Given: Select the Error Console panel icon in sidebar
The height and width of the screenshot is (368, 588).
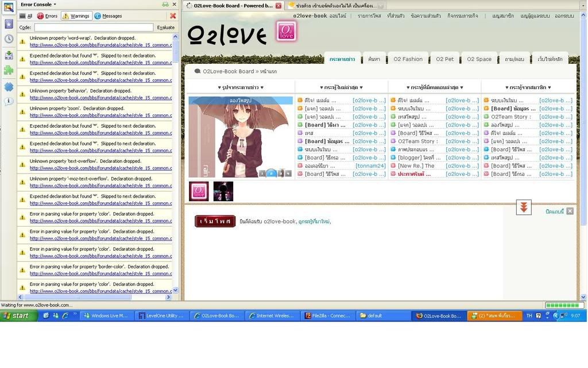Looking at the screenshot, I should (x=9, y=7).
